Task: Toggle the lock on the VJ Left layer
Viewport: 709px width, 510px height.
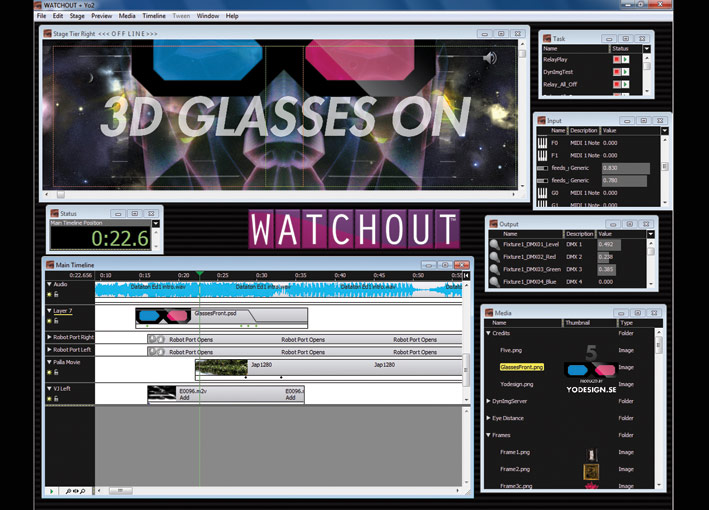Action: 56,399
